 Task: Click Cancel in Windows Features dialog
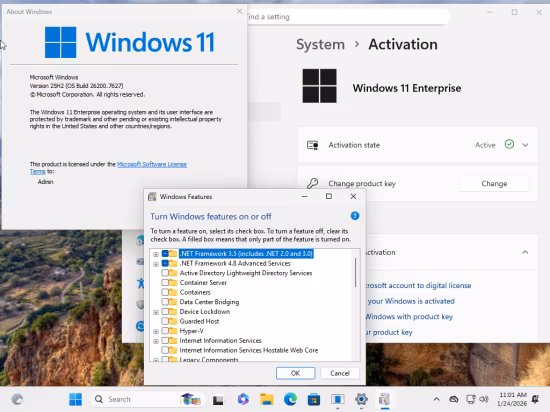[340, 373]
